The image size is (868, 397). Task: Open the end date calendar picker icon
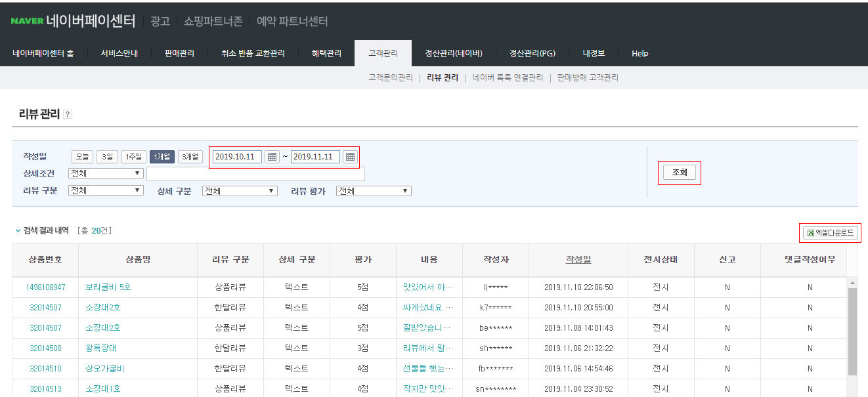[350, 157]
